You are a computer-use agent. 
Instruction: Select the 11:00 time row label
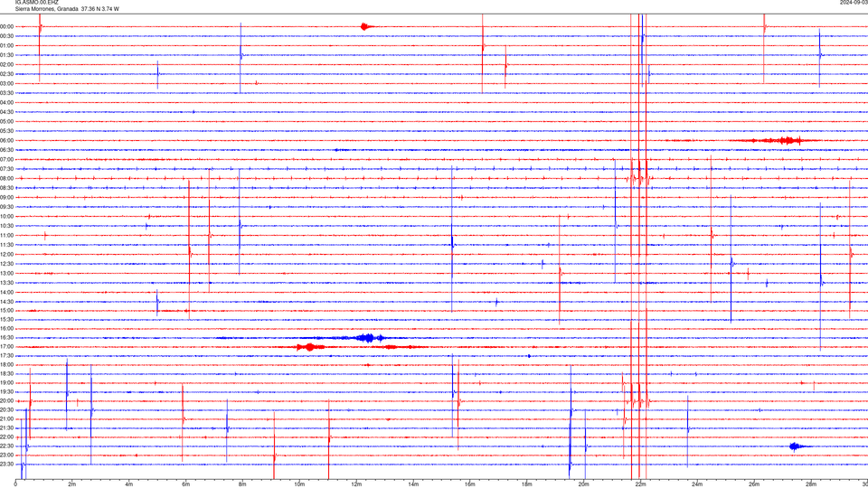pyautogui.click(x=7, y=235)
